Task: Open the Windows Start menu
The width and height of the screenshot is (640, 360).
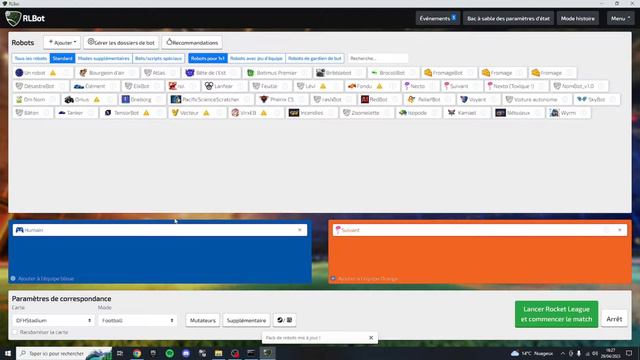Action: pos(8,353)
